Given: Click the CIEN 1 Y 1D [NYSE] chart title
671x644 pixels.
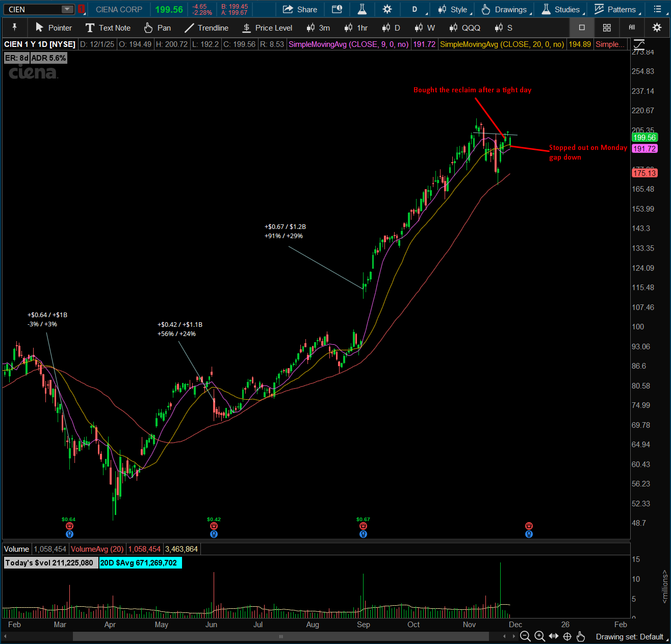Looking at the screenshot, I should click(x=40, y=44).
